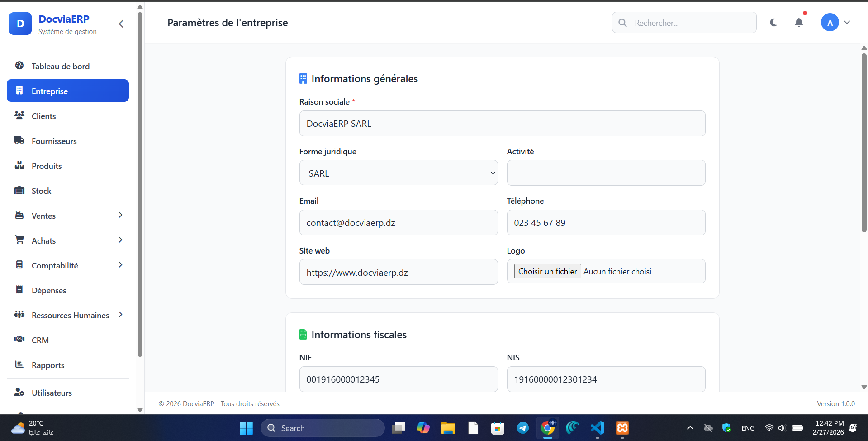Click the Fournisseurs truck icon

point(19,140)
